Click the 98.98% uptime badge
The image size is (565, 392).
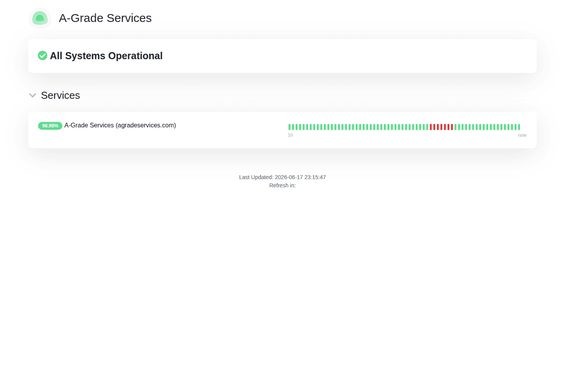50,126
